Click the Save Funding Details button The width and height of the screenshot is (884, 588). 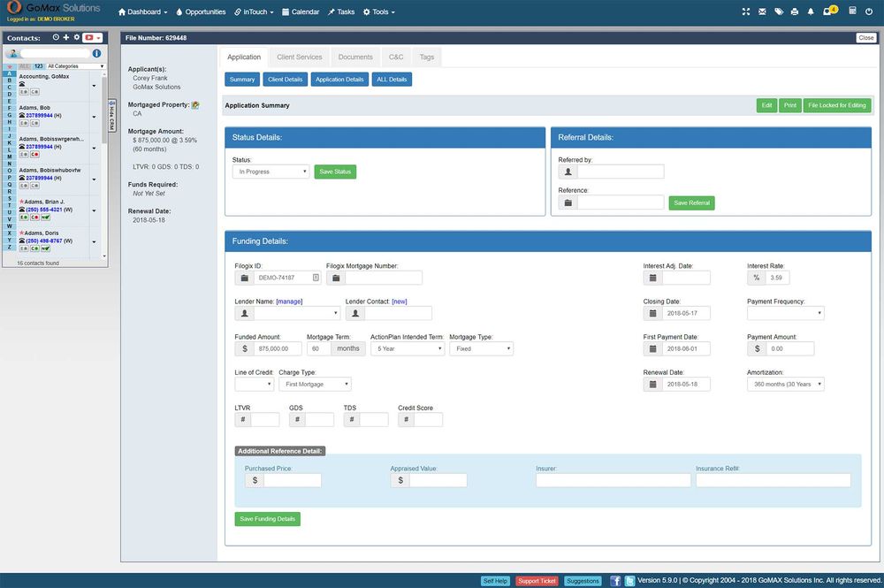[267, 519]
